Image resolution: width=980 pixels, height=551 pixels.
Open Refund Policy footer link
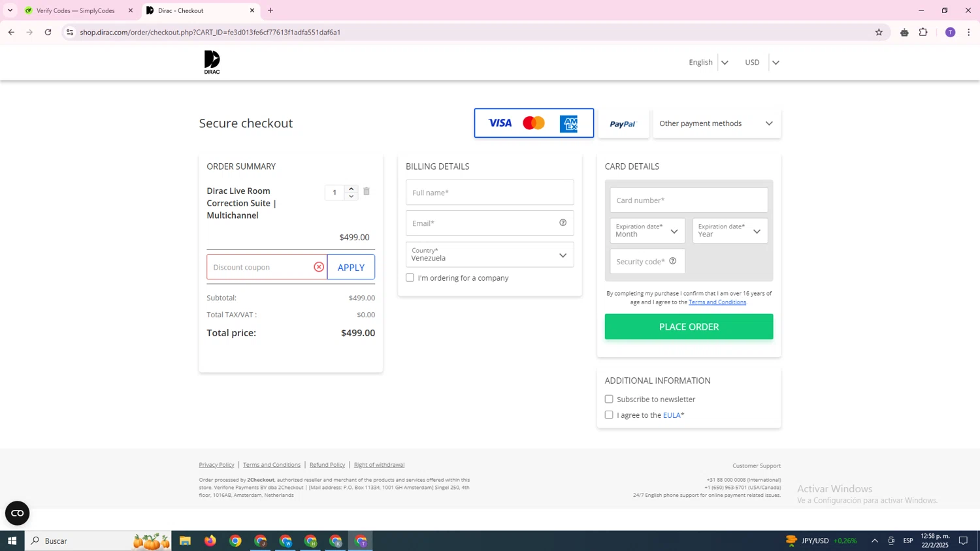pos(327,465)
